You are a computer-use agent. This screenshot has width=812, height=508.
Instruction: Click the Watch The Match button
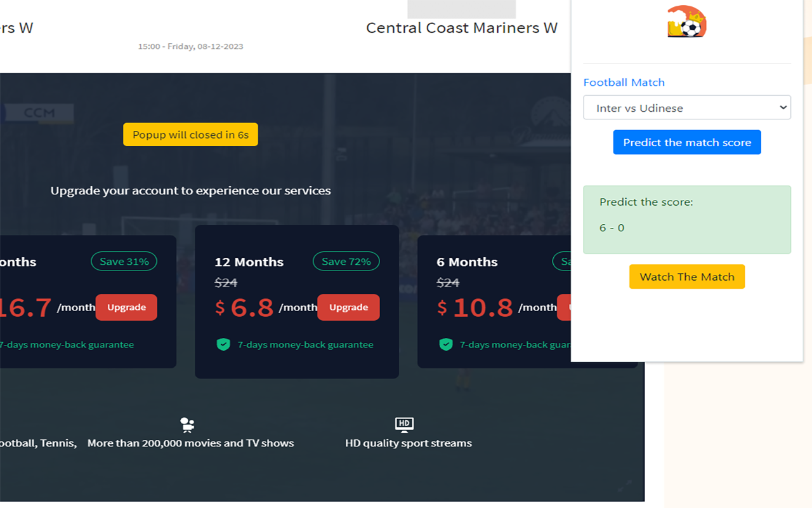pos(687,277)
